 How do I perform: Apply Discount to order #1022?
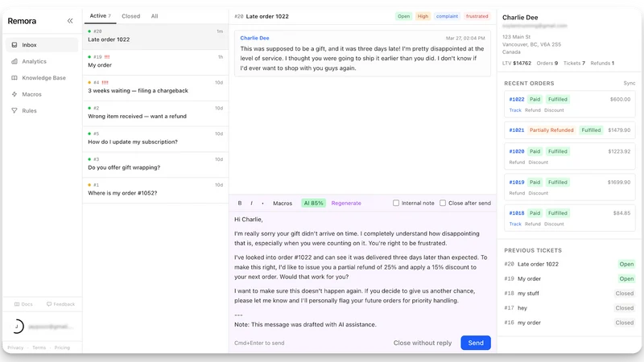(x=554, y=110)
